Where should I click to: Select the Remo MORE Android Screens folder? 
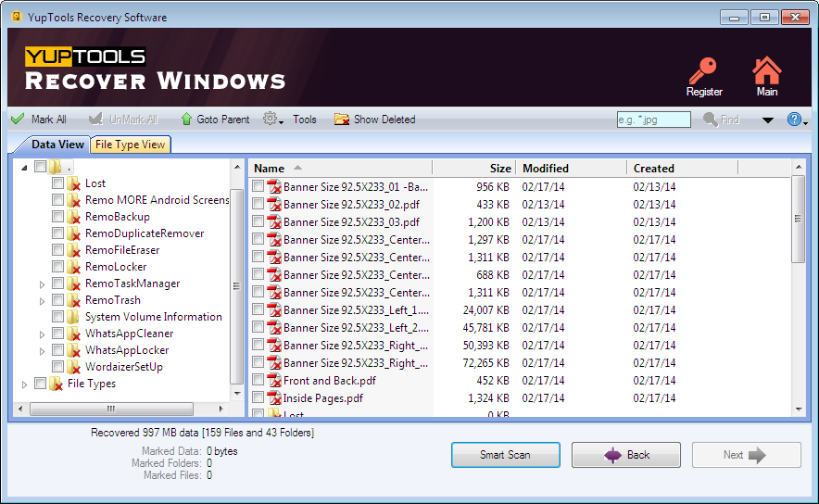[157, 200]
